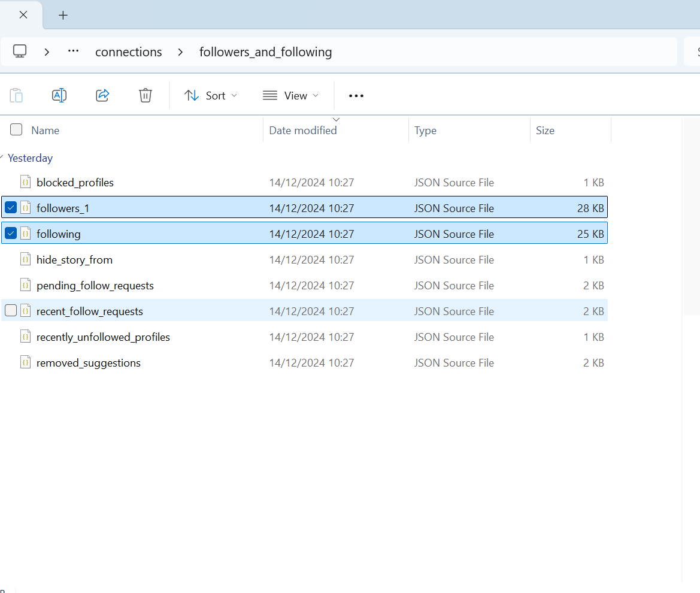Select the recent_follow_requests file name
The image size is (700, 593).
point(90,311)
